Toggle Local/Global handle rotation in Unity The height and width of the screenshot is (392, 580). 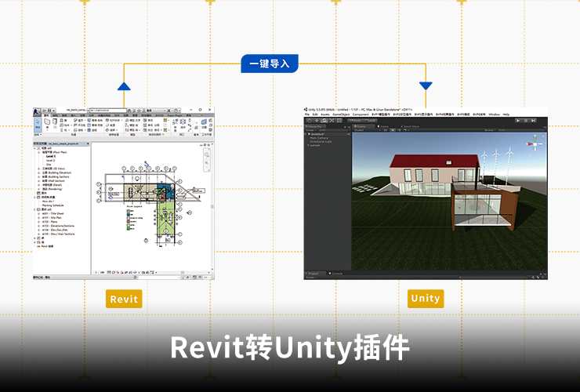[369, 121]
